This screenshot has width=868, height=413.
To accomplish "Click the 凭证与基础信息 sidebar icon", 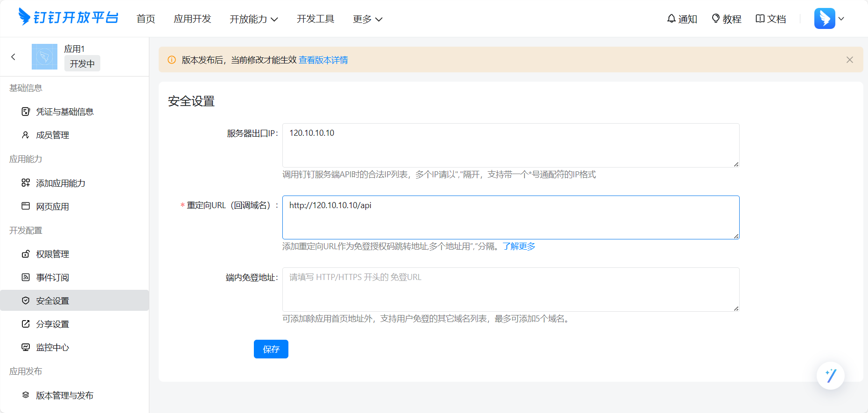I will click(x=26, y=112).
